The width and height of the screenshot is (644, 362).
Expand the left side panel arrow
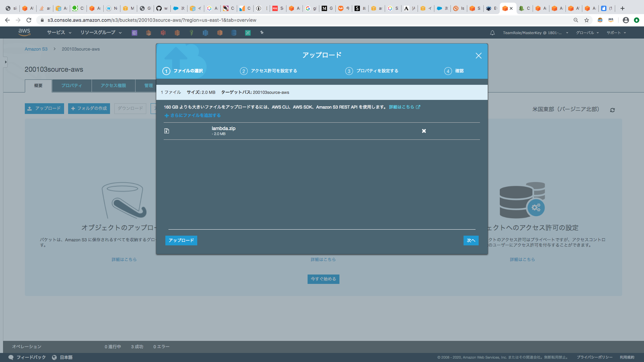point(5,62)
